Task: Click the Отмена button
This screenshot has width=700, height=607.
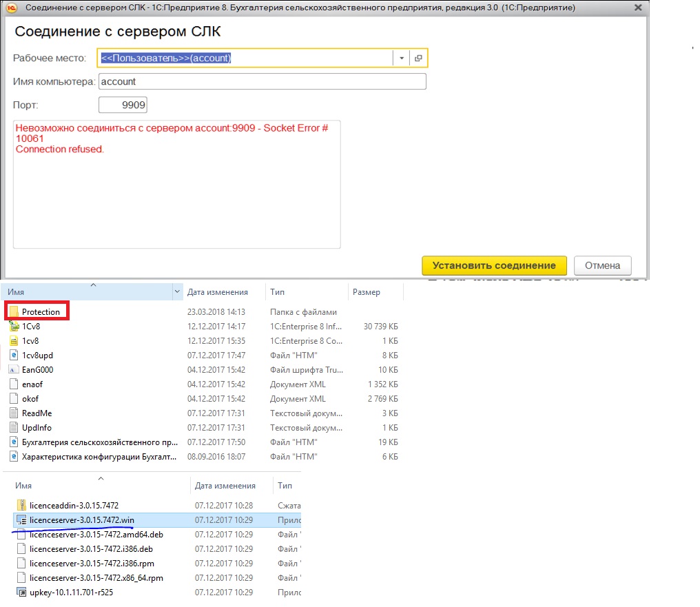Action: click(x=603, y=265)
